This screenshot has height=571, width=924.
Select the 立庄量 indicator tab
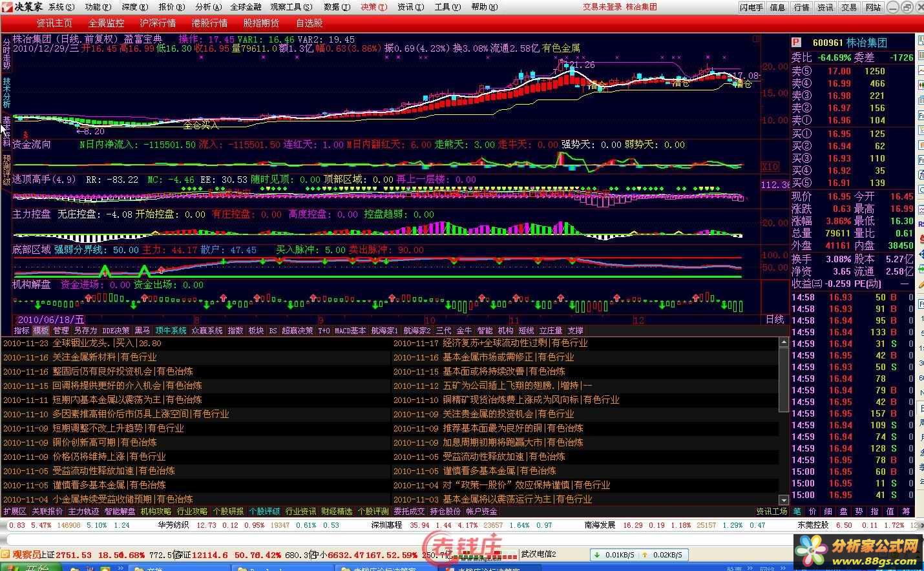551,330
